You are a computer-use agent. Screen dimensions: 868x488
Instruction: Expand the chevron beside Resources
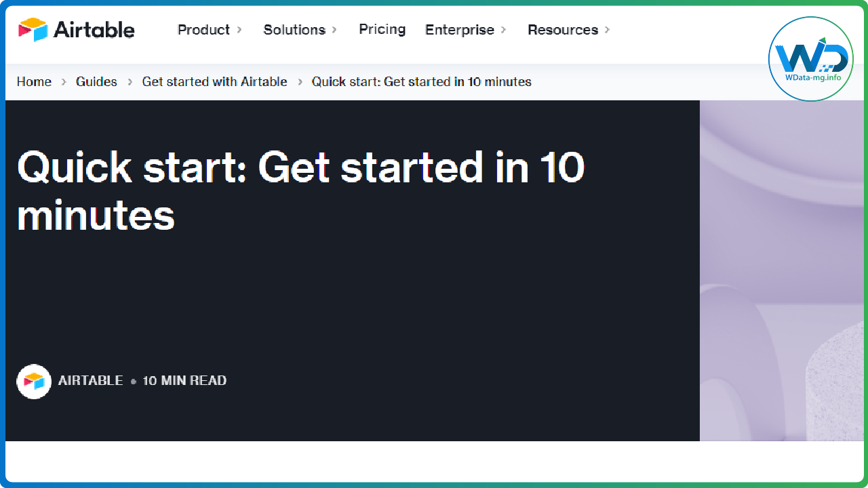coord(607,30)
